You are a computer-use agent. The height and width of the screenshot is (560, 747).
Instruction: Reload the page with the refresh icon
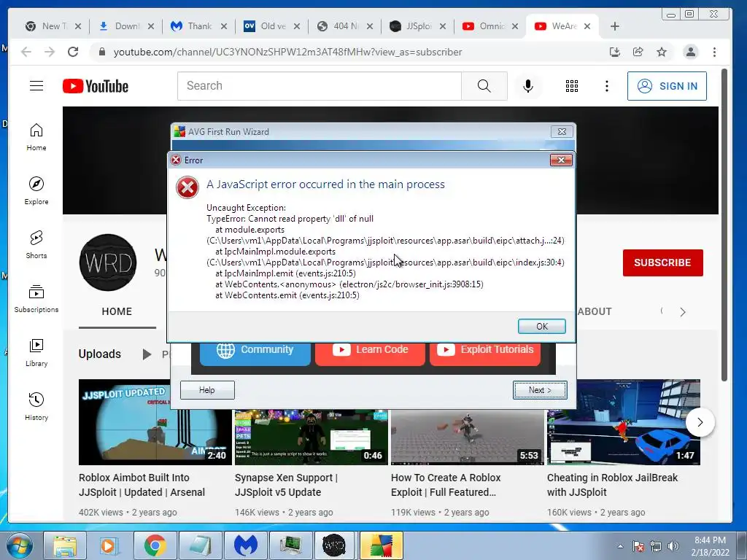pyautogui.click(x=73, y=52)
